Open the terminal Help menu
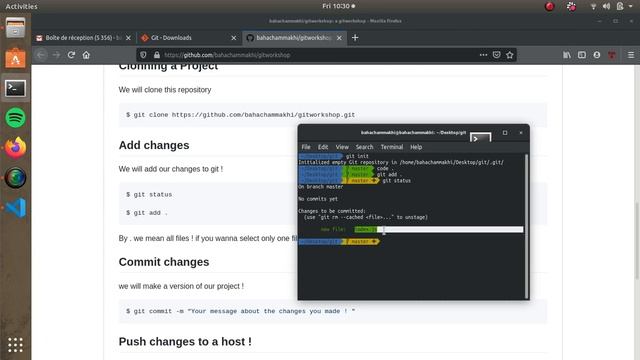Image resolution: width=640 pixels, height=360 pixels. [416, 147]
